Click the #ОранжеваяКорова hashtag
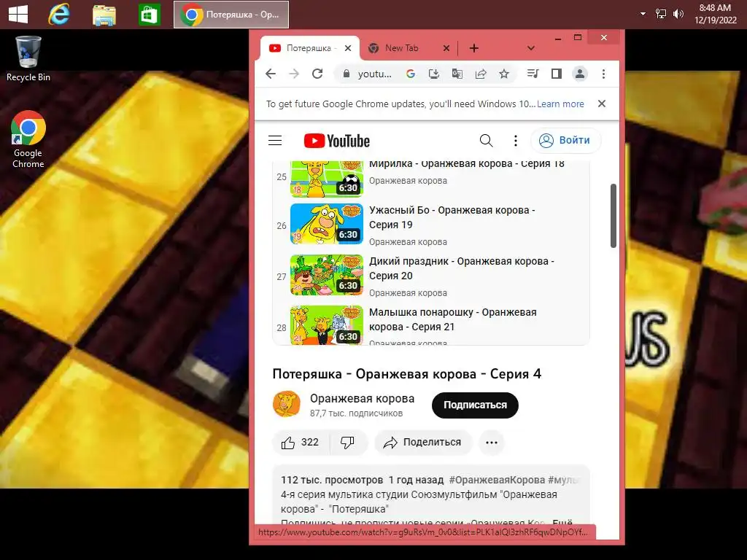The width and height of the screenshot is (747, 560). 497,480
